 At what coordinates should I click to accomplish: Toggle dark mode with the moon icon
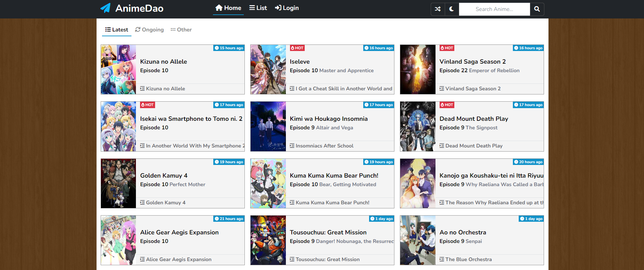tap(452, 9)
